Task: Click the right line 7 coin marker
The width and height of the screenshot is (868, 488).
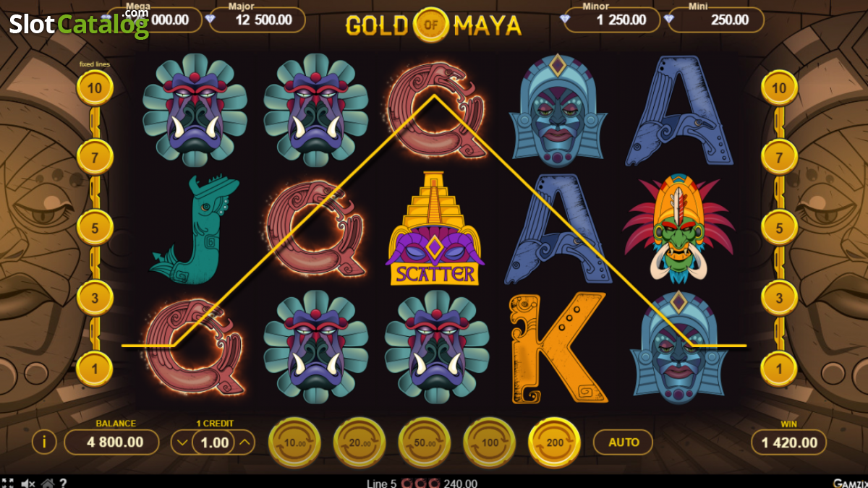Action: (779, 158)
